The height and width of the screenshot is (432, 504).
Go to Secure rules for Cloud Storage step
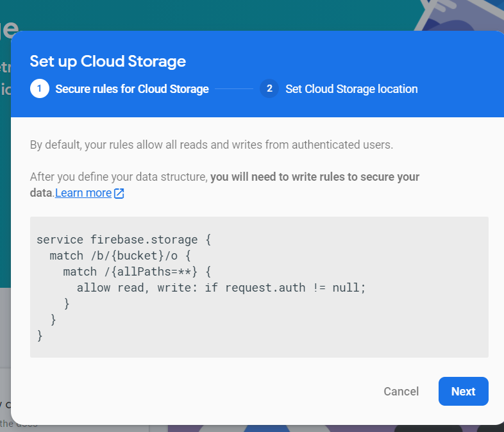point(132,89)
